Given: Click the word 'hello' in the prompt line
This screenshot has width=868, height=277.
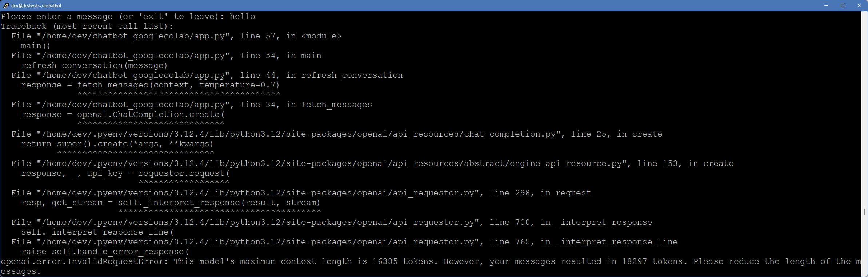Looking at the screenshot, I should (242, 16).
